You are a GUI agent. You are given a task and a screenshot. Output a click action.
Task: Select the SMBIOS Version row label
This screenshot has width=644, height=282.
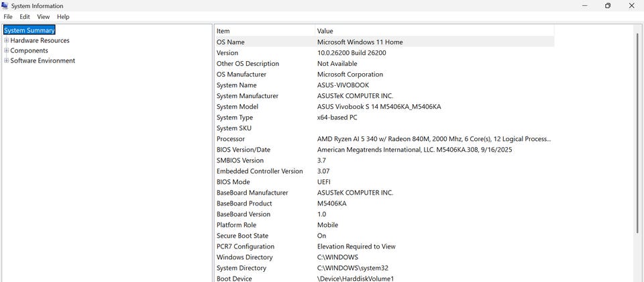[x=240, y=160]
